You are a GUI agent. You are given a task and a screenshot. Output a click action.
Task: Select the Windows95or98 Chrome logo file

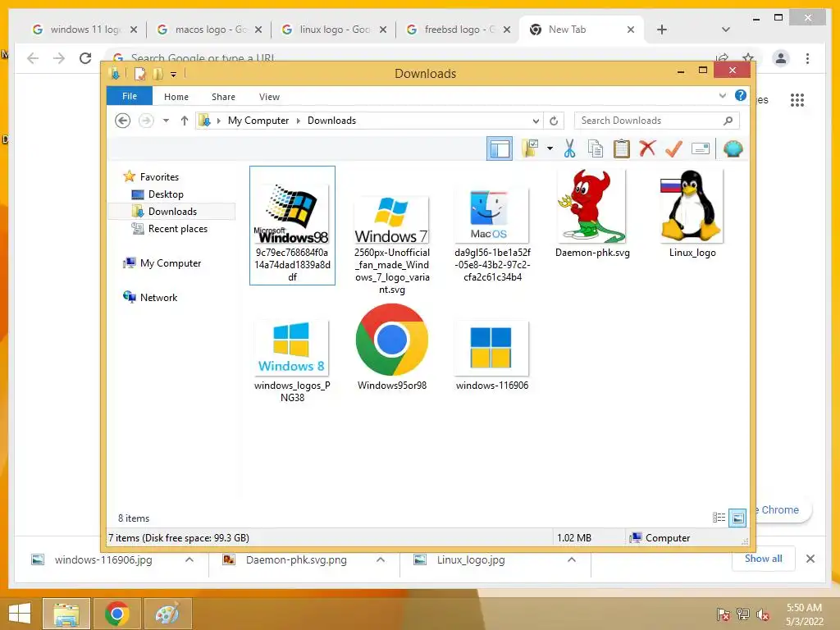(x=392, y=347)
